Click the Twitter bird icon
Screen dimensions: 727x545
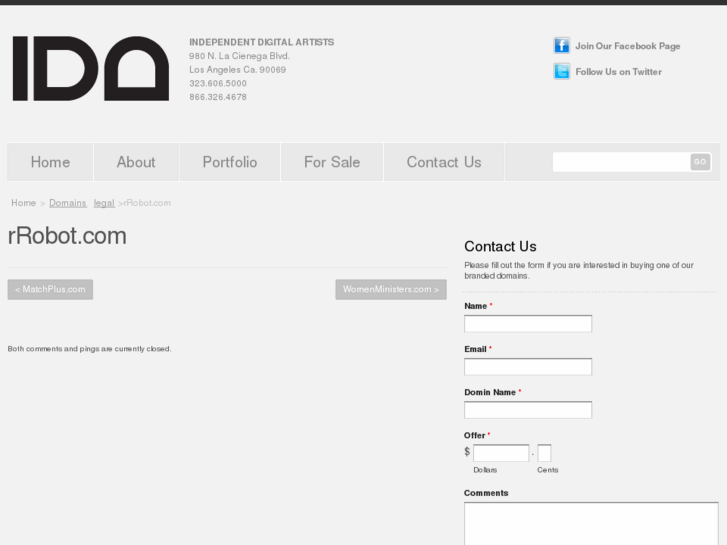click(x=561, y=71)
